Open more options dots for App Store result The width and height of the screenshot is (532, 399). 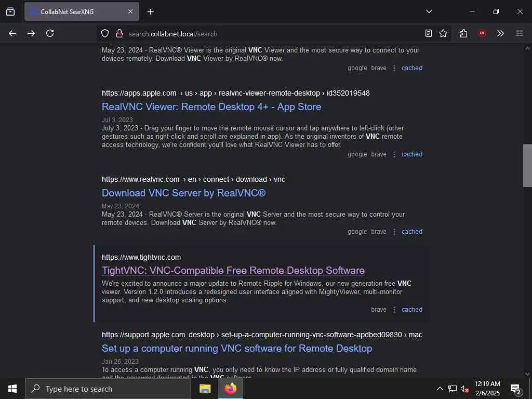pyautogui.click(x=394, y=154)
